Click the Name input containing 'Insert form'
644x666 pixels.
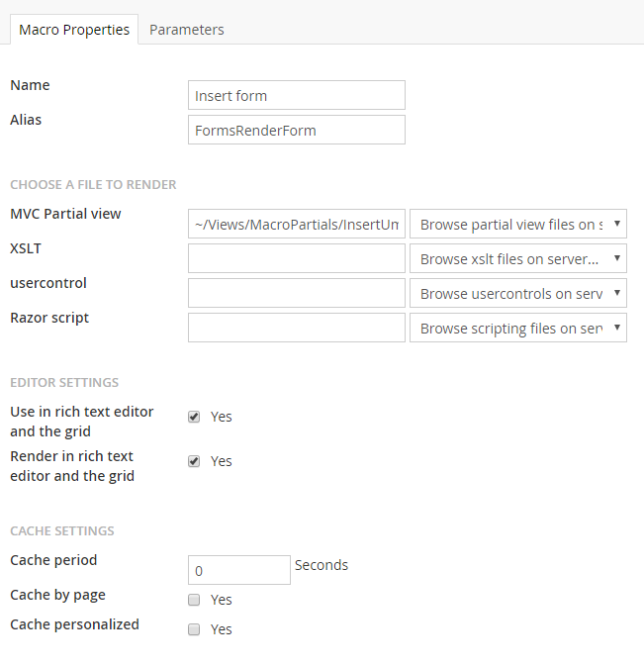pyautogui.click(x=296, y=95)
